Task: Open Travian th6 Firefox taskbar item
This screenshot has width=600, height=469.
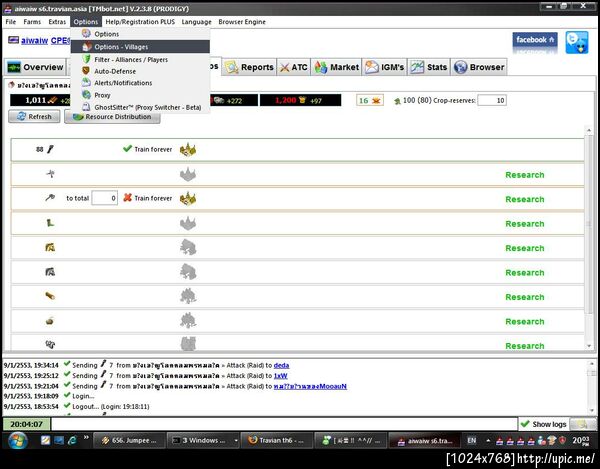Action: tap(276, 440)
